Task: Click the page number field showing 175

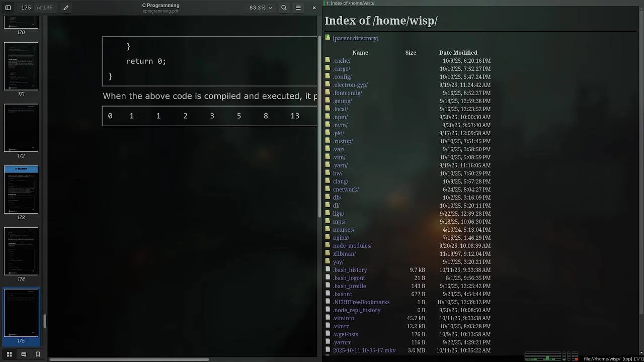Action: tap(26, 8)
